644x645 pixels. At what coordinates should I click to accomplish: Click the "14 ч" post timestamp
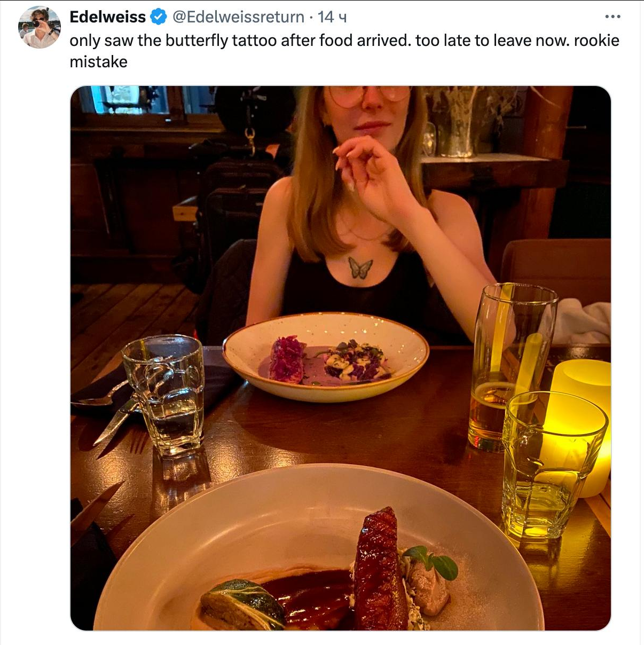(x=332, y=17)
